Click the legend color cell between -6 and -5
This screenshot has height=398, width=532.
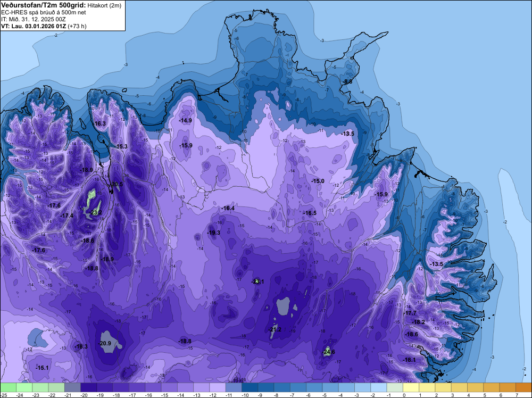tap(314, 387)
